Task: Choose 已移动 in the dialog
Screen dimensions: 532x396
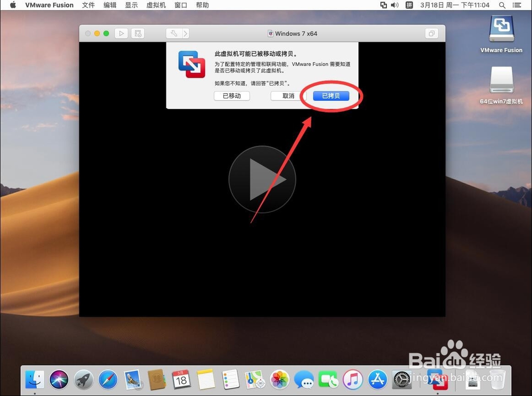Action: pyautogui.click(x=231, y=96)
